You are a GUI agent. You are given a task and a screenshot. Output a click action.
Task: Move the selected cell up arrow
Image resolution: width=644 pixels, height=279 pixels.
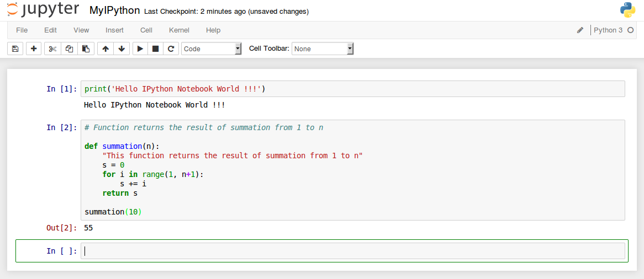(105, 49)
